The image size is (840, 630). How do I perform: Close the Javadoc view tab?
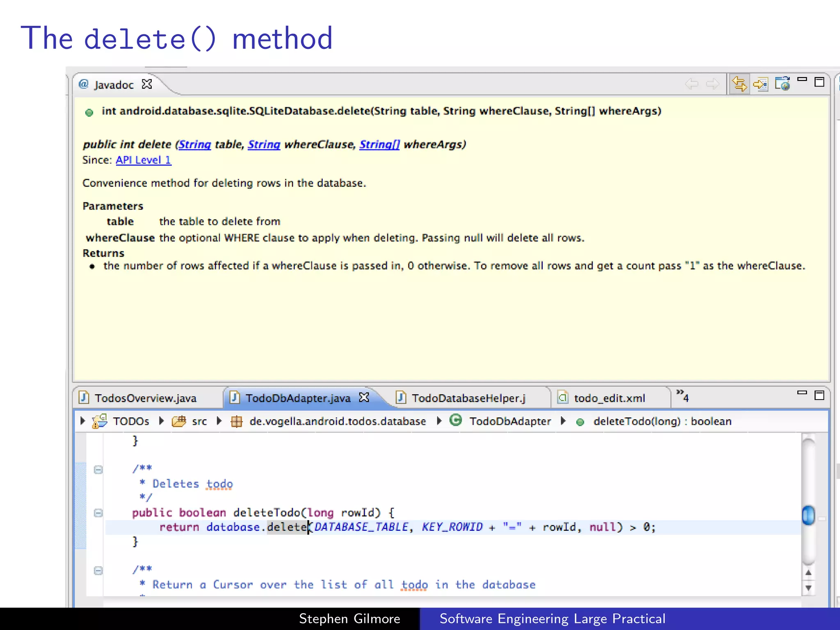[x=147, y=84]
